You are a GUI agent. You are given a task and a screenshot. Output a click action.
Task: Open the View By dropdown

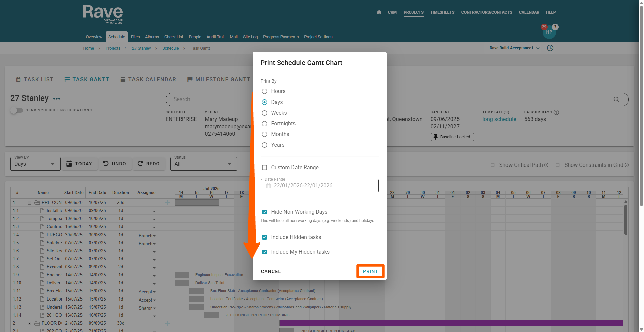[35, 164]
